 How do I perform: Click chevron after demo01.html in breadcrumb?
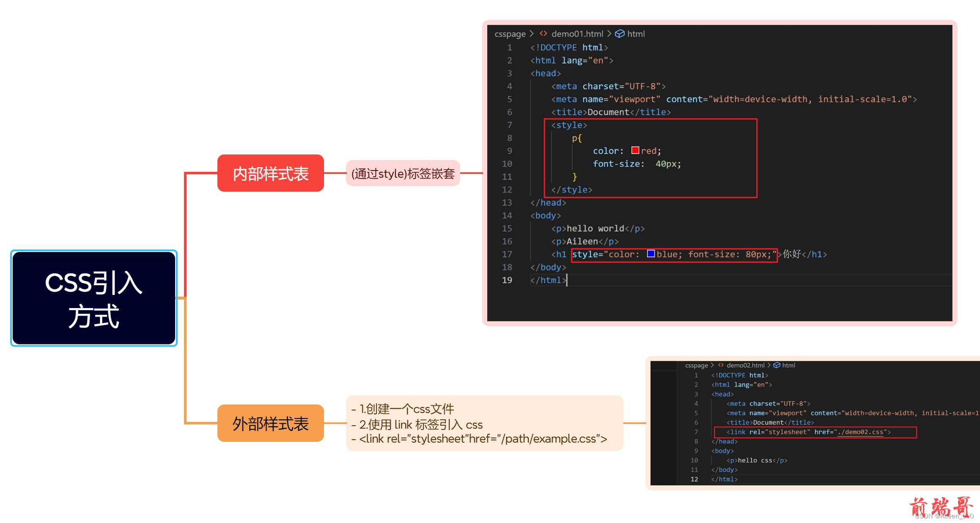click(x=609, y=33)
